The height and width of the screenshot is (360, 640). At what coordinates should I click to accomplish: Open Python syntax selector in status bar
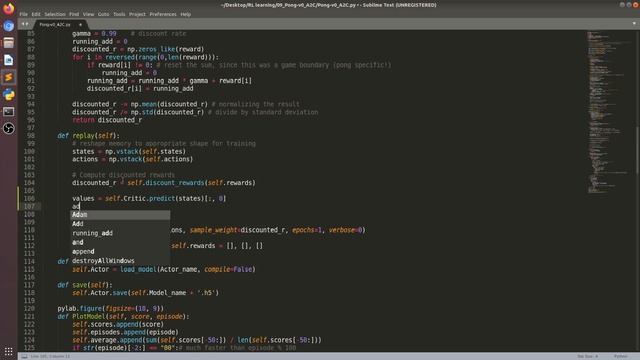pyautogui.click(x=620, y=356)
